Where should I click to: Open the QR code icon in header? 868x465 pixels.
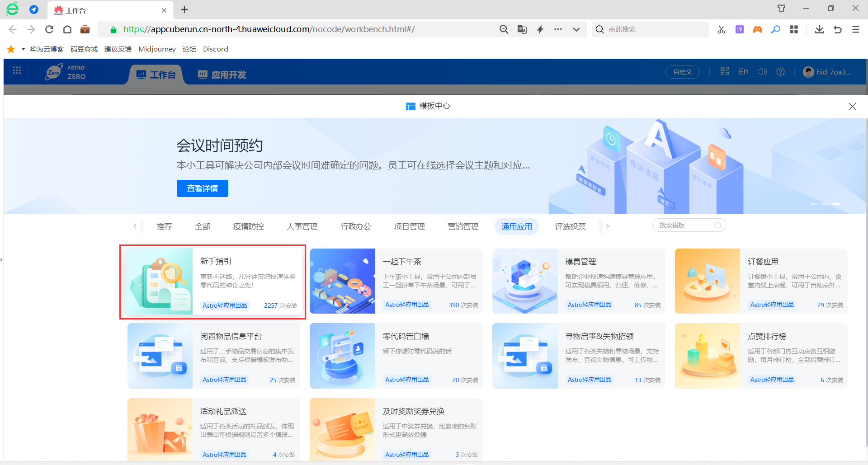pos(725,71)
